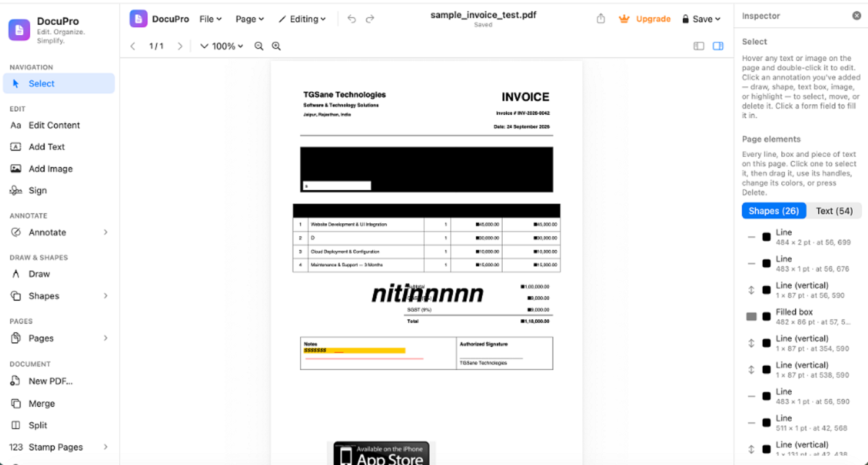The image size is (868, 465).
Task: Click the black swatch of Line 484 × 2 pt
Action: (766, 237)
